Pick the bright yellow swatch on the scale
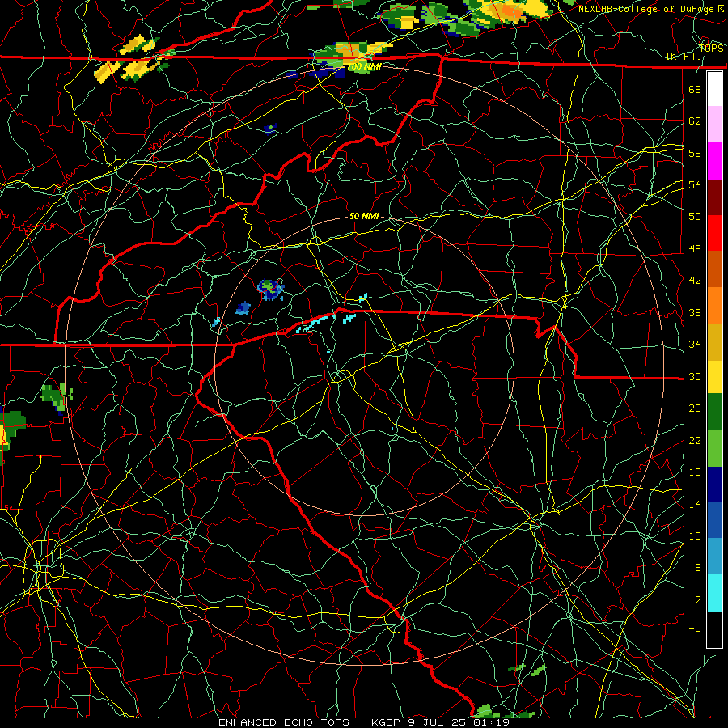The height and width of the screenshot is (728, 728). click(714, 377)
